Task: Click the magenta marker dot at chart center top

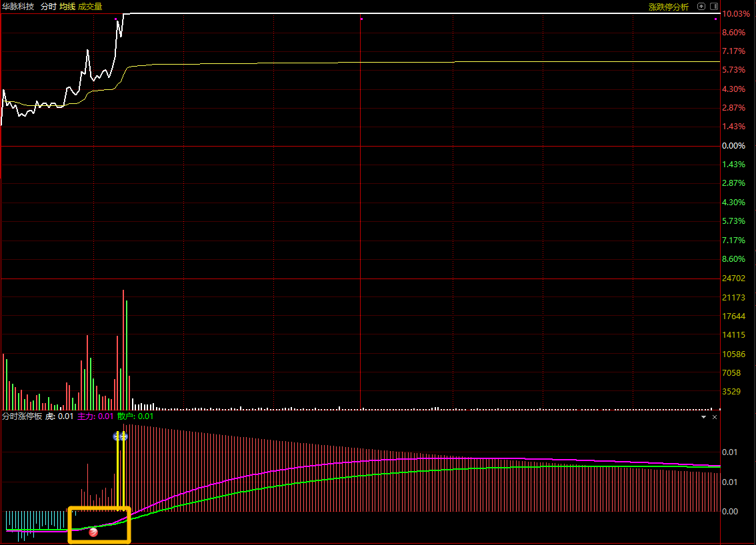Action: (x=361, y=19)
